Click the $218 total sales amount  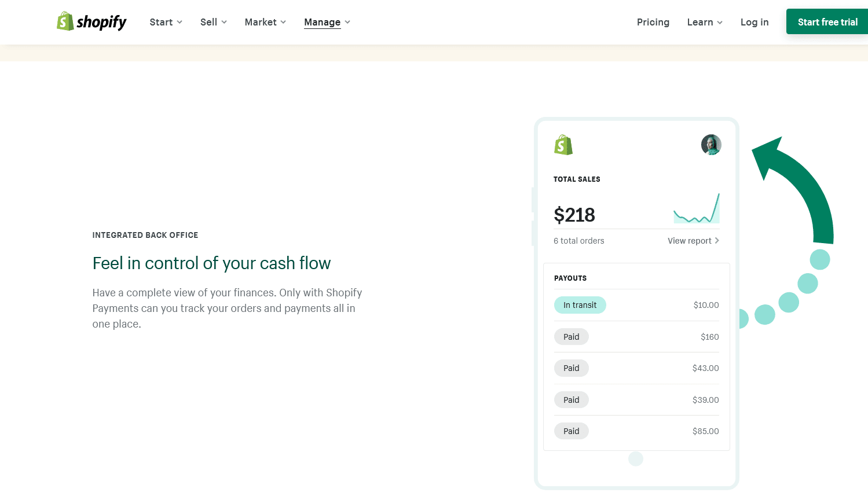pyautogui.click(x=574, y=215)
